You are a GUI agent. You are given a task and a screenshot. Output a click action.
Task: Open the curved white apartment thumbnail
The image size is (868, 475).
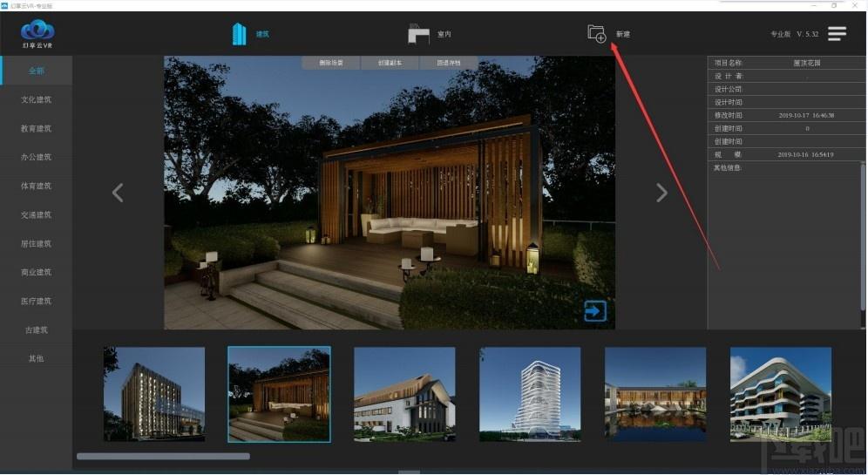(781, 394)
